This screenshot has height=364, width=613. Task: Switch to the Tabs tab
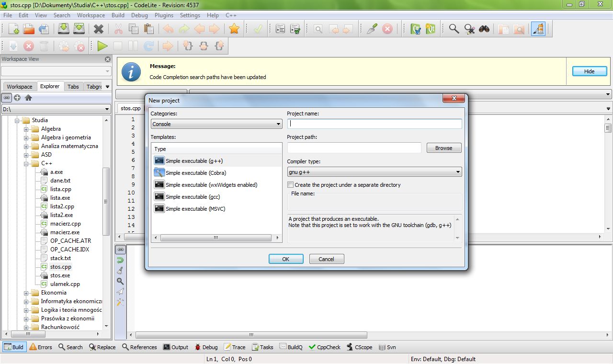click(x=73, y=87)
